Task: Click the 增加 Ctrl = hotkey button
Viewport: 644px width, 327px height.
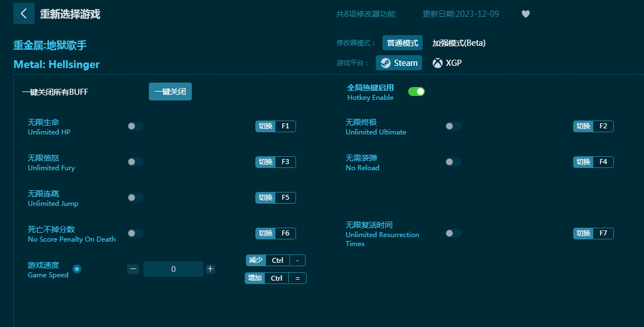Action: tap(275, 278)
